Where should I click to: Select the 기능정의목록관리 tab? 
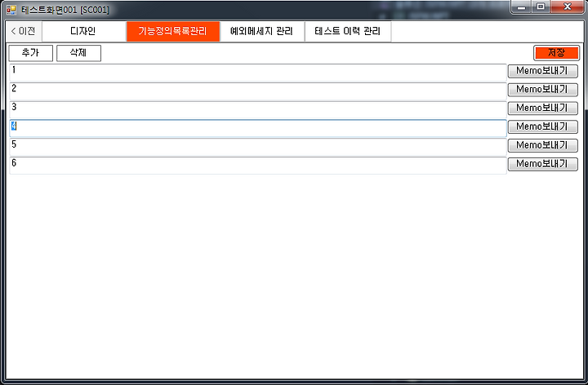[173, 31]
